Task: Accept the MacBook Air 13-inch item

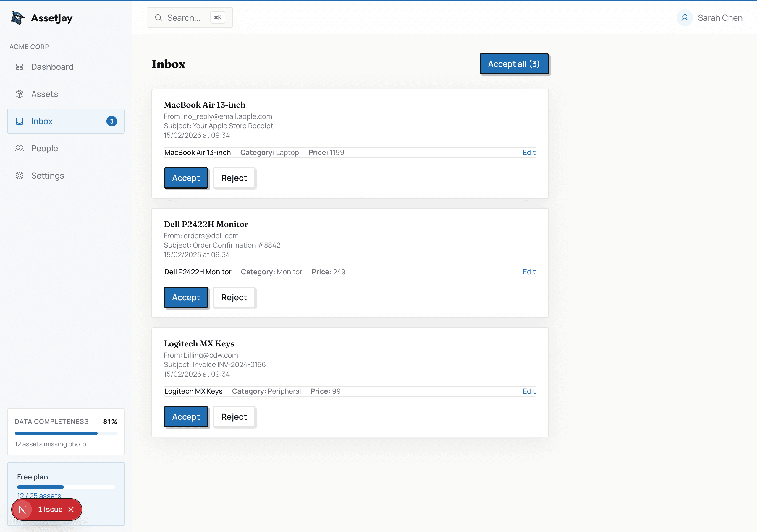Action: pyautogui.click(x=186, y=178)
